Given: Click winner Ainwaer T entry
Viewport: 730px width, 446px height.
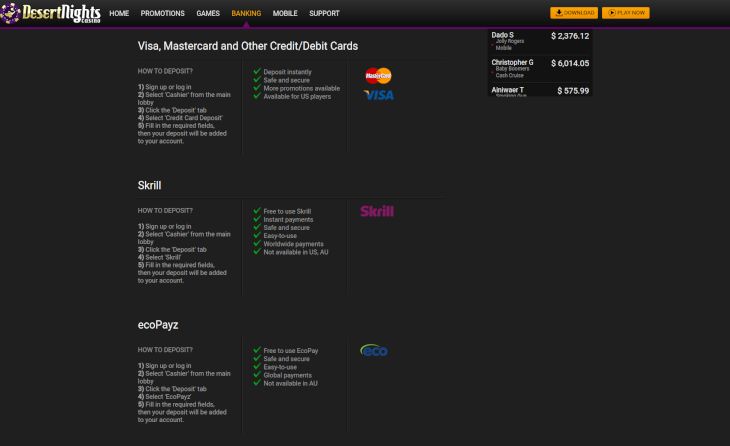Looking at the screenshot, I should point(540,91).
